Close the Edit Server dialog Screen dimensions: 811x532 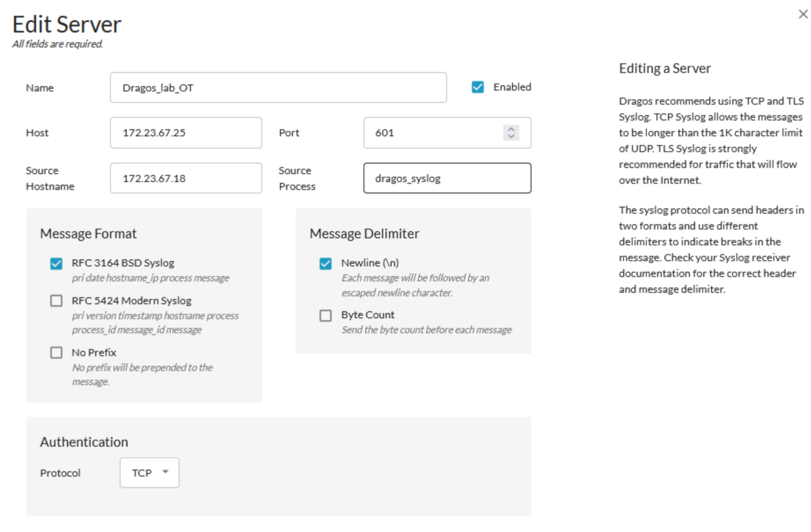tap(802, 14)
